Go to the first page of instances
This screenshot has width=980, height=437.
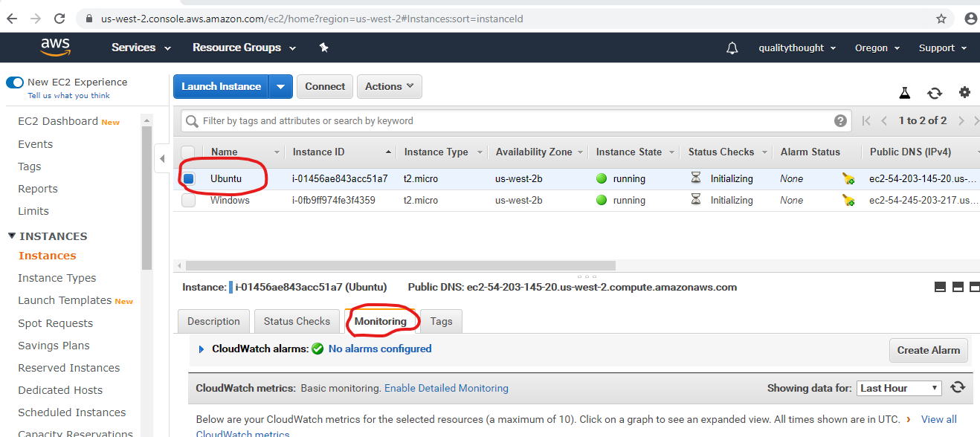pyautogui.click(x=866, y=120)
